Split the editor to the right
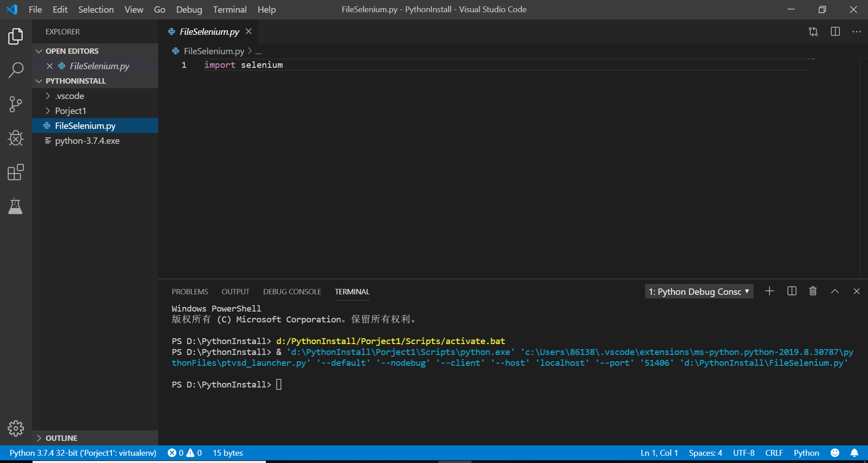The image size is (868, 463). pyautogui.click(x=835, y=32)
